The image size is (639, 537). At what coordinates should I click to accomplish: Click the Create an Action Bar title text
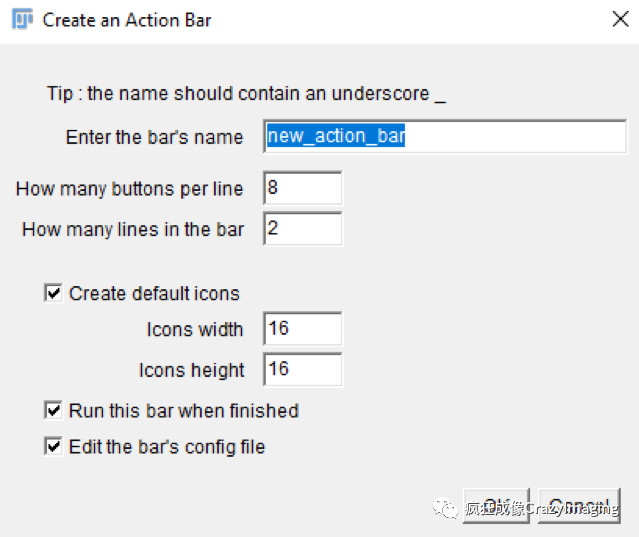pos(127,20)
